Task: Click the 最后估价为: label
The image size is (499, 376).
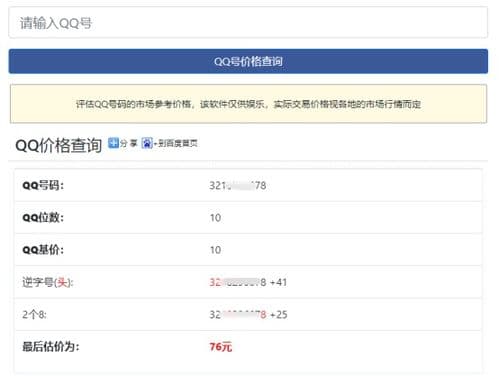Action: pyautogui.click(x=51, y=347)
